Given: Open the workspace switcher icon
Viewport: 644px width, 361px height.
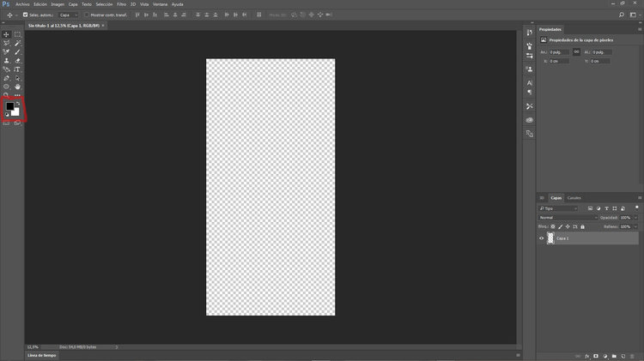Looking at the screenshot, I should tap(633, 15).
